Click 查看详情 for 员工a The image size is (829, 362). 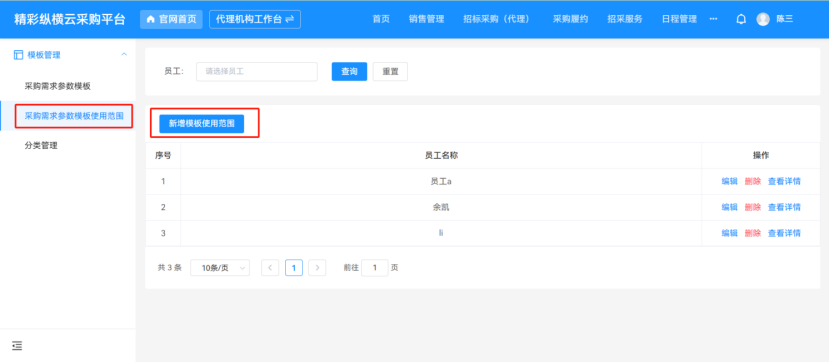pyautogui.click(x=784, y=181)
